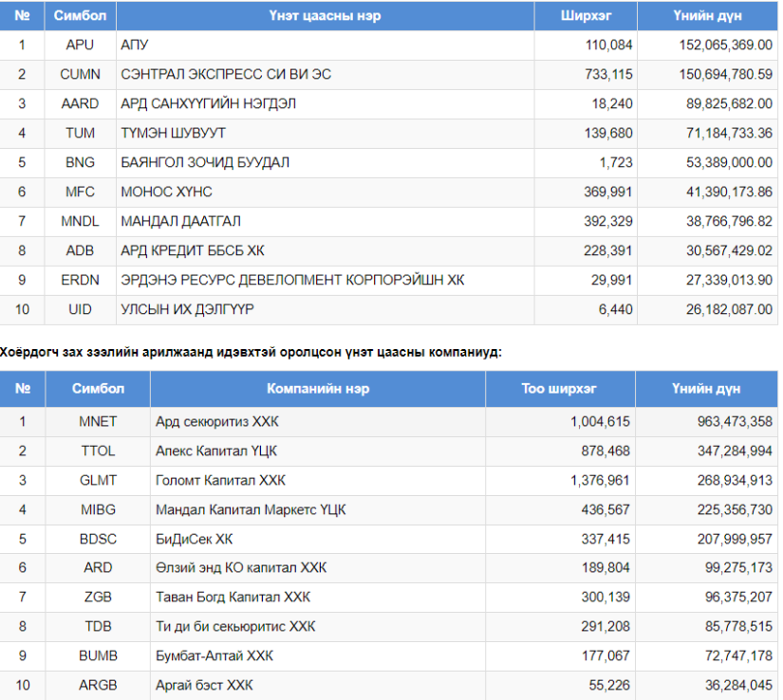This screenshot has height=700, width=783.
Task: Select the MNET symbol cell
Action: point(98,422)
